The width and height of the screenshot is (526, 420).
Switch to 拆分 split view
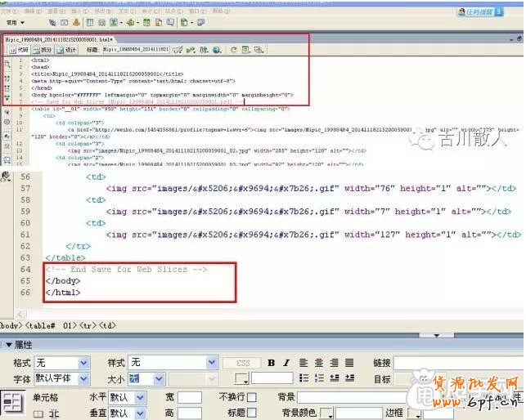tap(43, 50)
